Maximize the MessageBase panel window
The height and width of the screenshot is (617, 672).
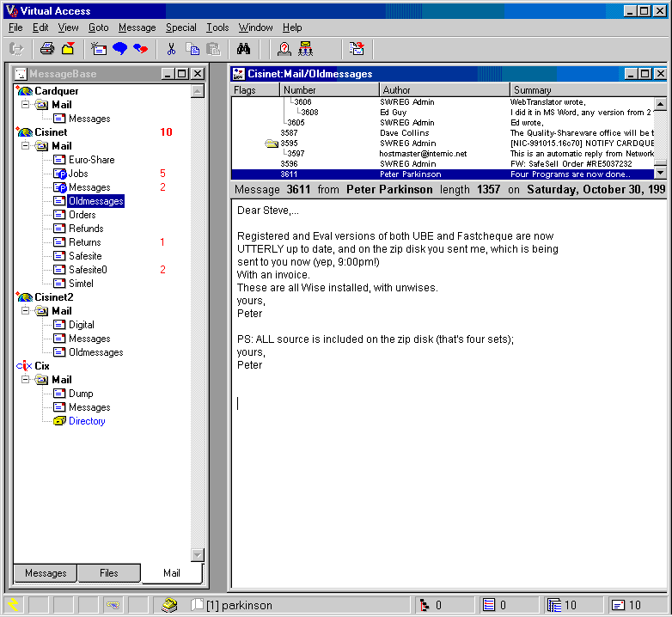182,74
